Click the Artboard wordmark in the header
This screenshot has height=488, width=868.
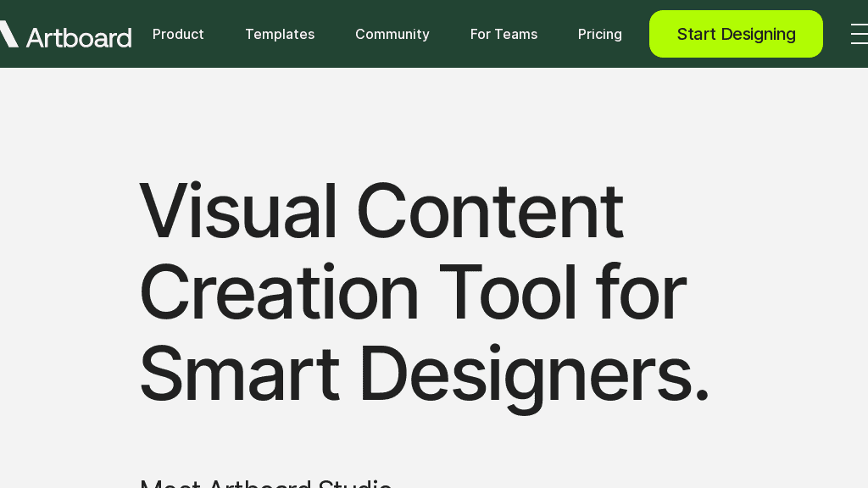click(82, 34)
